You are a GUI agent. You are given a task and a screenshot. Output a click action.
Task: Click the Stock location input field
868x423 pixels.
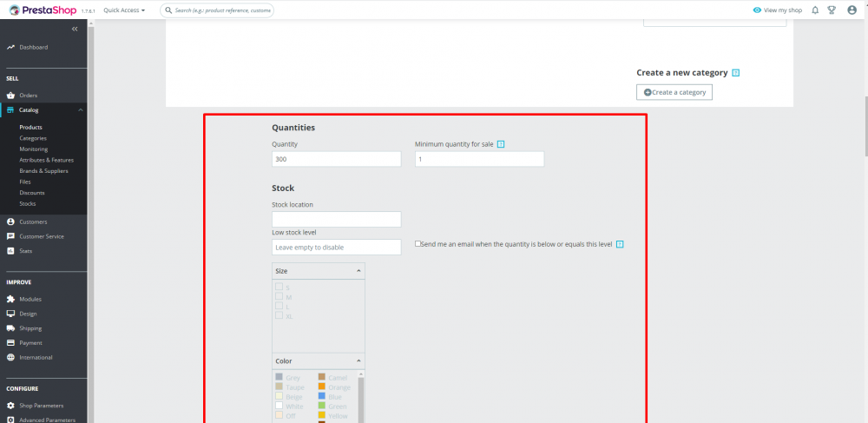coord(337,219)
